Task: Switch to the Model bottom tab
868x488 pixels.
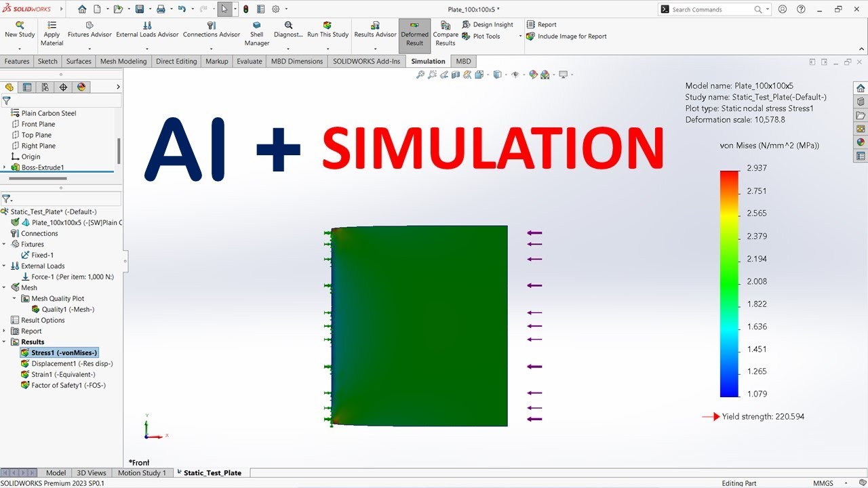Action: coord(56,472)
